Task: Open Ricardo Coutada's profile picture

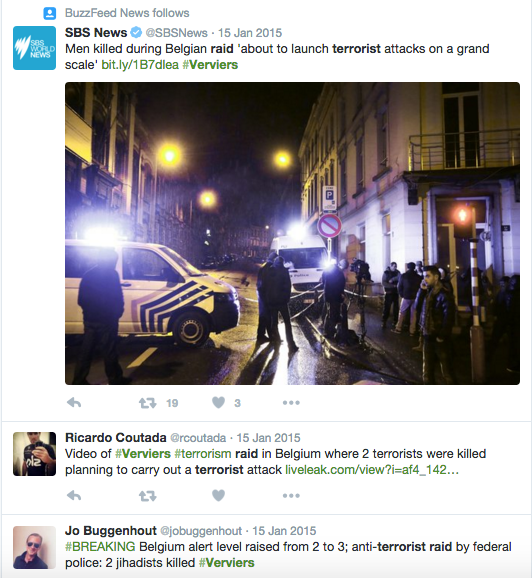Action: 34,454
